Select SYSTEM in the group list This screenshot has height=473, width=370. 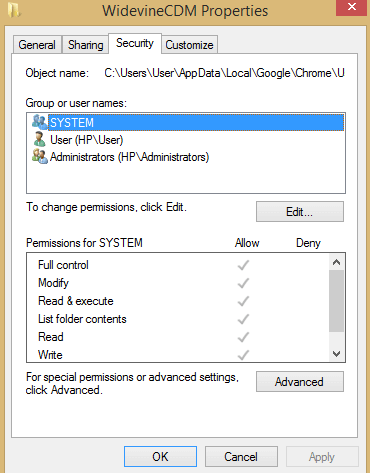tap(196, 122)
